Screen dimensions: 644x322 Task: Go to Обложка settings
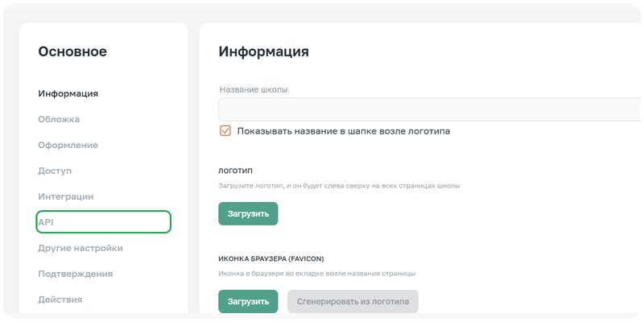coord(59,119)
